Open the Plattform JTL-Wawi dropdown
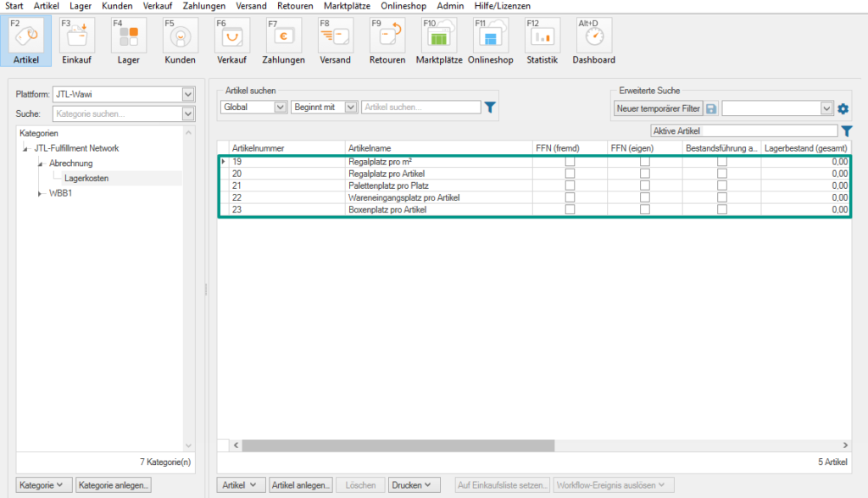The width and height of the screenshot is (868, 498). coord(188,94)
